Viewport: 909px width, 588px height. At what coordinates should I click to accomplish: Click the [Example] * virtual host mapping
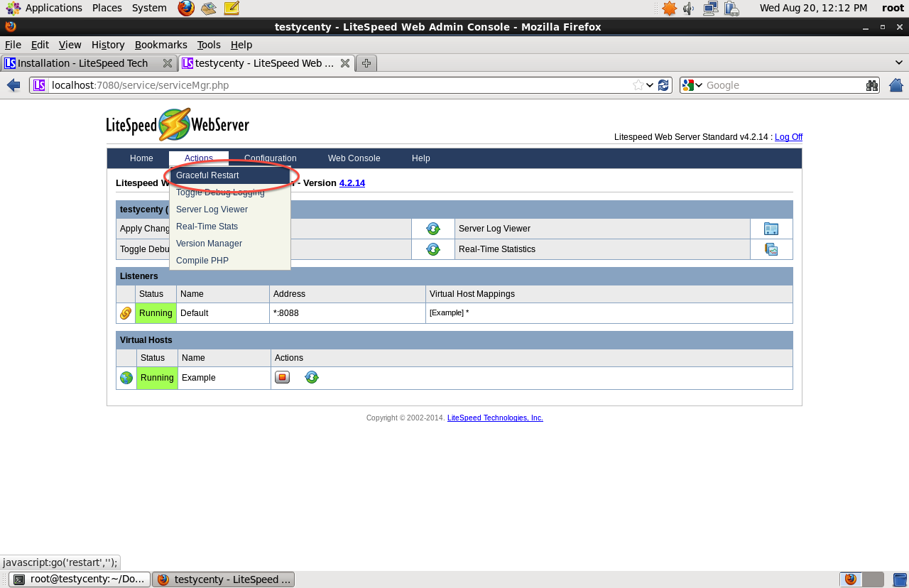point(450,313)
